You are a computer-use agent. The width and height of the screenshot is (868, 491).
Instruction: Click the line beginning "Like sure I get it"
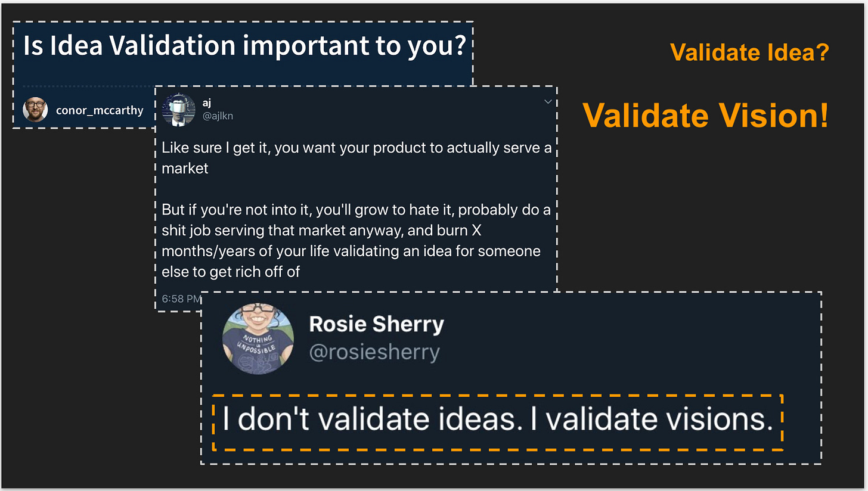356,148
